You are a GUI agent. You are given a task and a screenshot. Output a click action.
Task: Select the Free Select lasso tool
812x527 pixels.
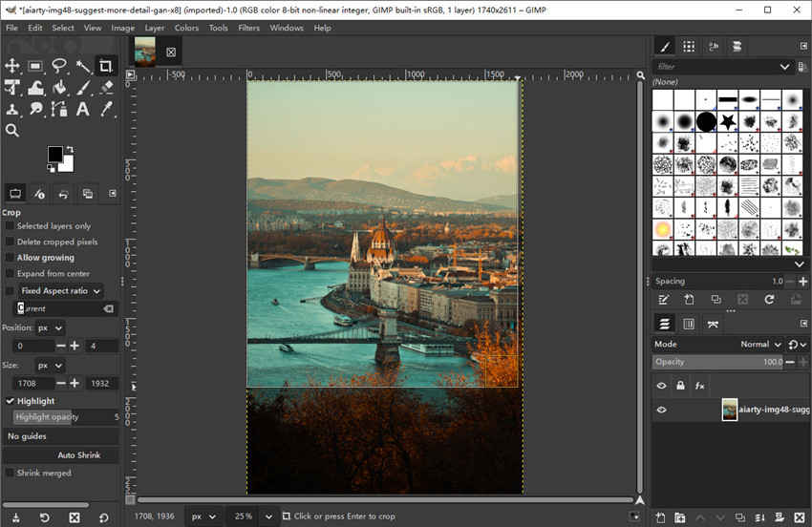(x=59, y=66)
